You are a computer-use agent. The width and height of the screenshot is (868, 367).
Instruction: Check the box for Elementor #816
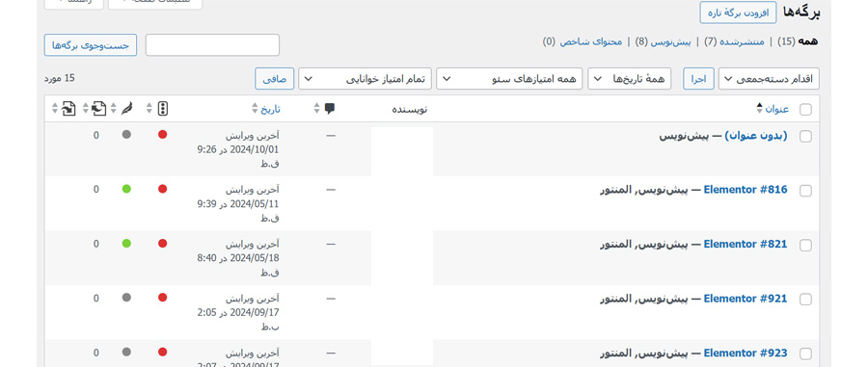coord(805,191)
